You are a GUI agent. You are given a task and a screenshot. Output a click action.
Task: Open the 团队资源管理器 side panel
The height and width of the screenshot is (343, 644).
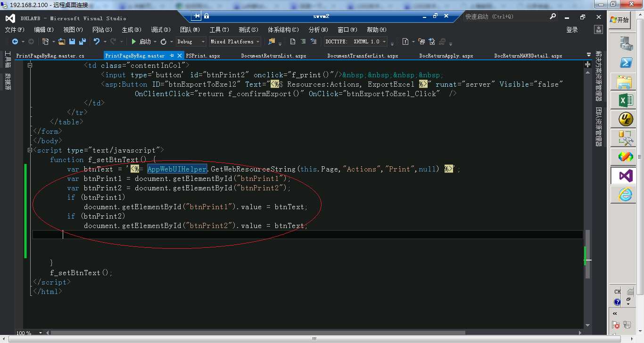(x=599, y=127)
